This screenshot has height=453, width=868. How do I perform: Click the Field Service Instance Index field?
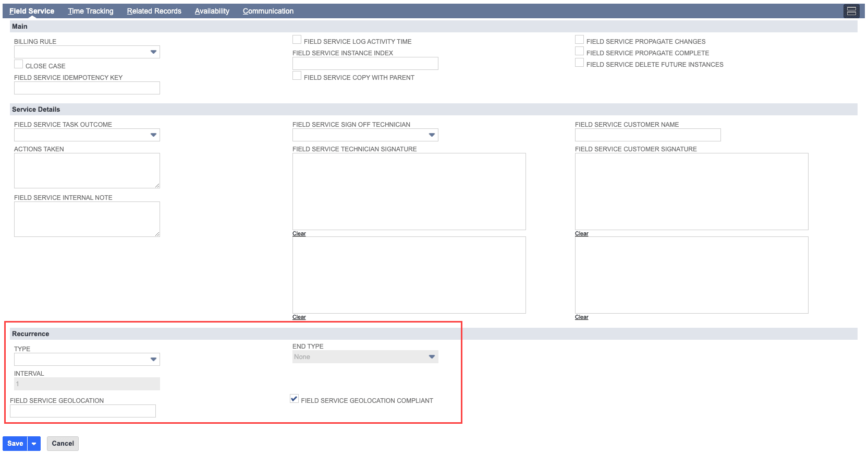(365, 63)
